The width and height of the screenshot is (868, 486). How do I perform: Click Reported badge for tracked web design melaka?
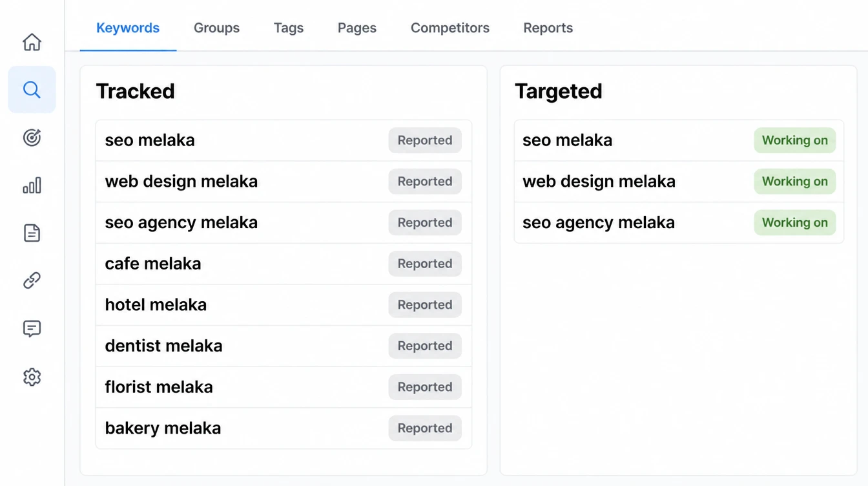pyautogui.click(x=425, y=182)
